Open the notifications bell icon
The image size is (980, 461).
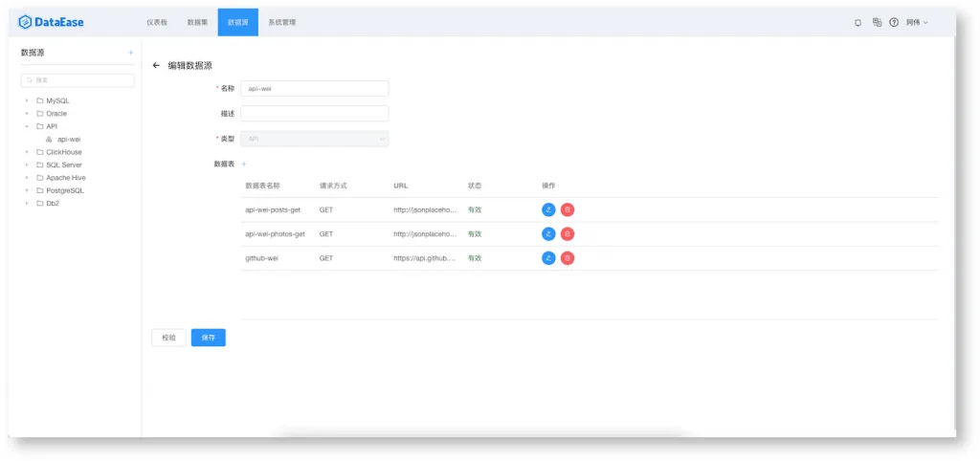[857, 23]
